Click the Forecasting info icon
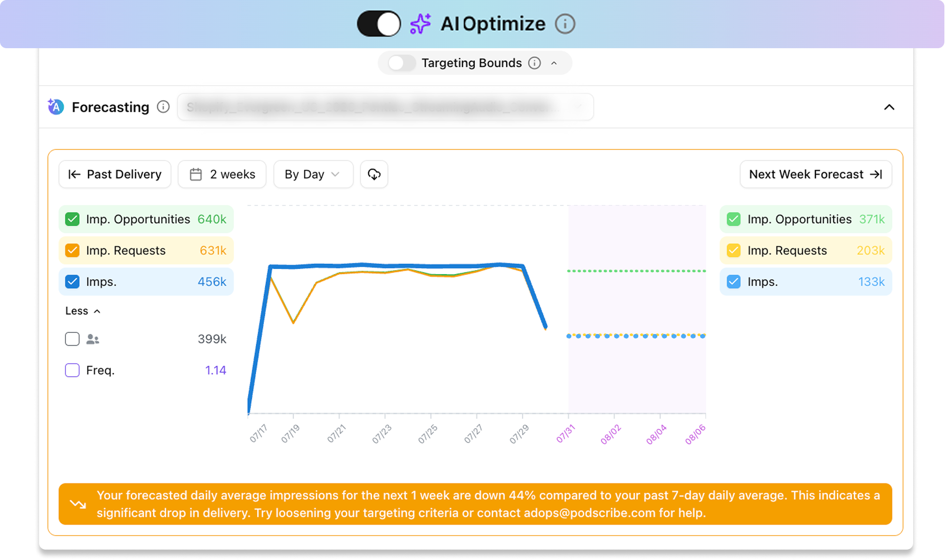 (x=163, y=107)
